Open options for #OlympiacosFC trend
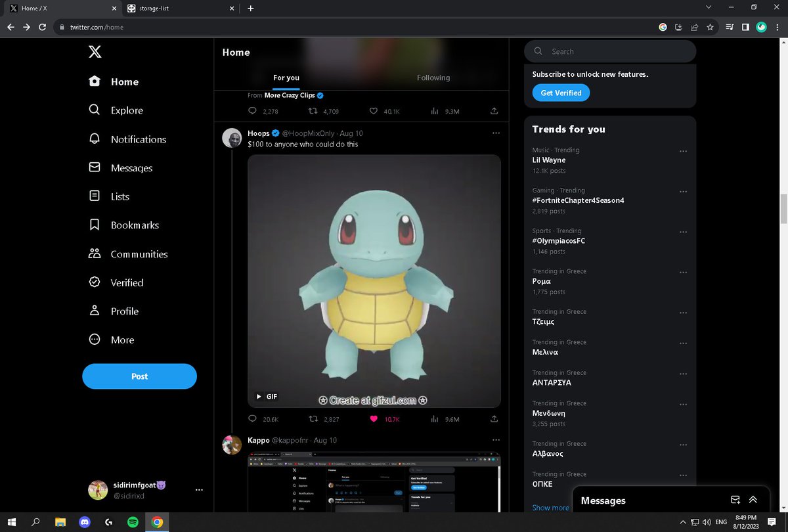 [684, 232]
